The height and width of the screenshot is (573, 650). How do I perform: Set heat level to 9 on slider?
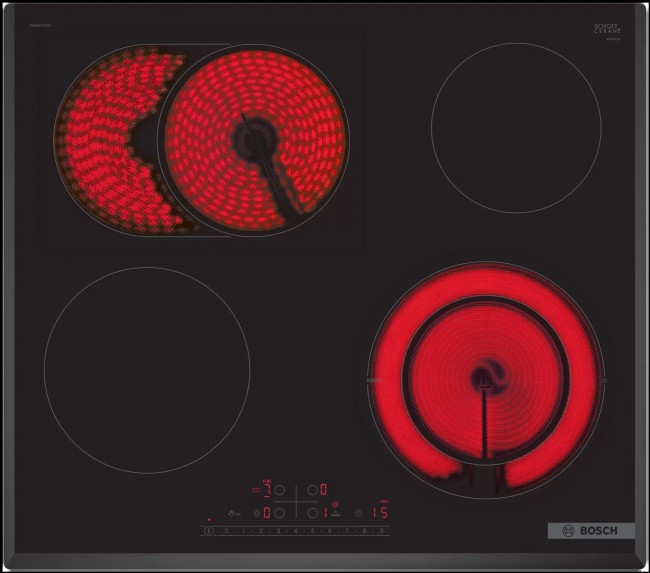tap(382, 531)
